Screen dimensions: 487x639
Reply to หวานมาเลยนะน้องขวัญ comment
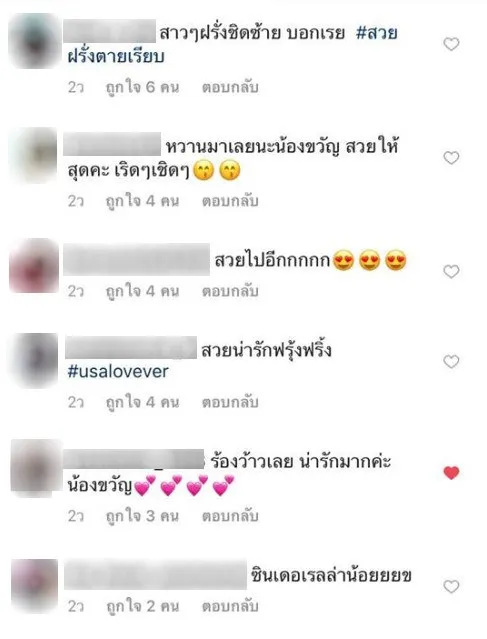tap(230, 201)
